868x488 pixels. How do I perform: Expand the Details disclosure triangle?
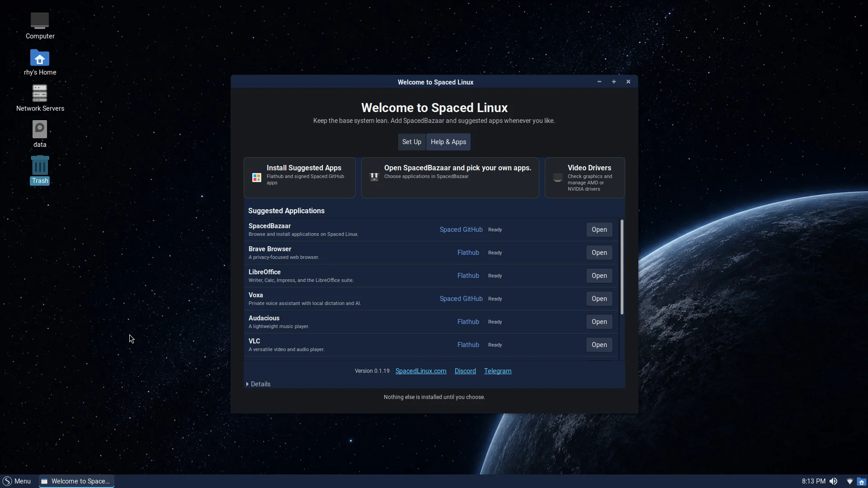pos(247,384)
